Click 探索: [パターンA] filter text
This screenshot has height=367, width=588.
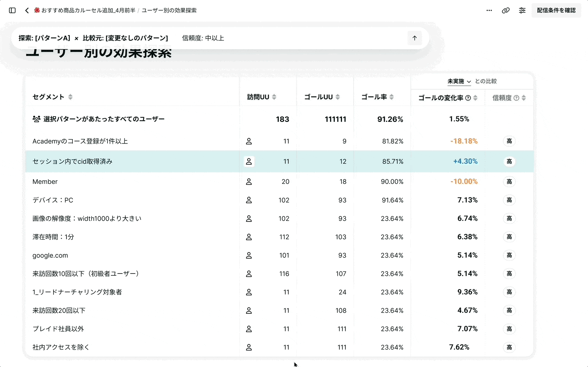[44, 38]
